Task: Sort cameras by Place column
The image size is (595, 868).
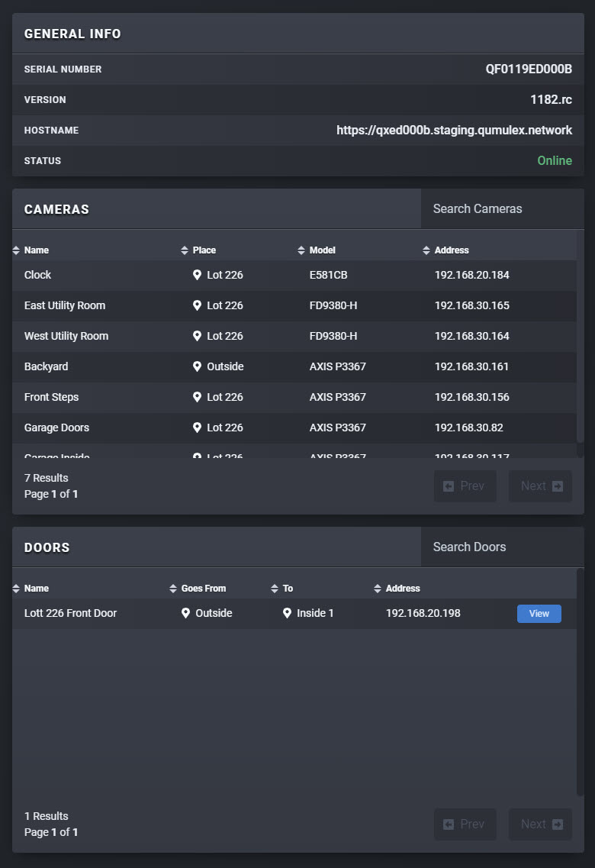Action: 204,250
